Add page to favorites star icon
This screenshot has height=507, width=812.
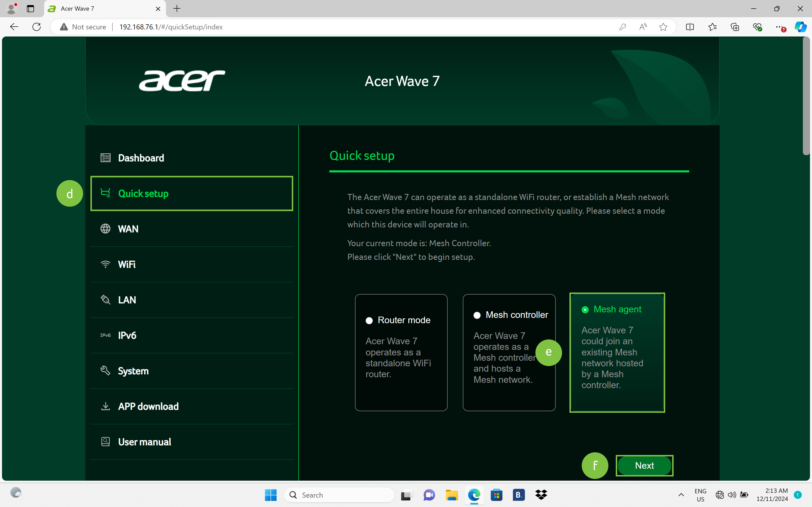pos(663,27)
